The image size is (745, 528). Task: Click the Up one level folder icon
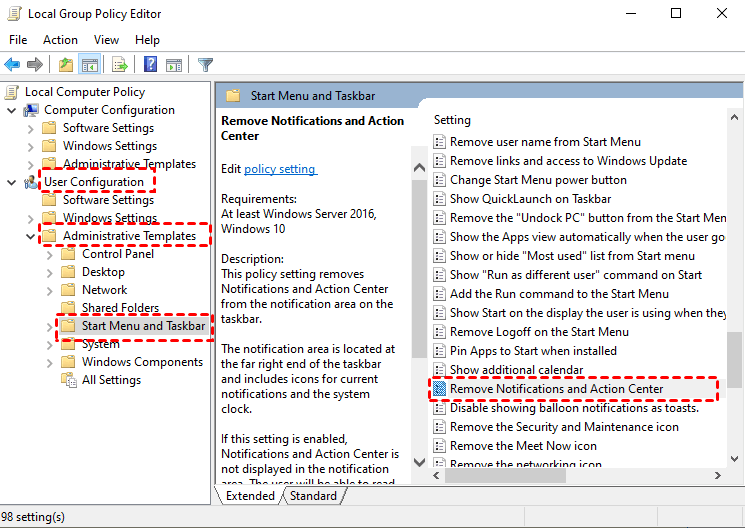click(x=66, y=64)
